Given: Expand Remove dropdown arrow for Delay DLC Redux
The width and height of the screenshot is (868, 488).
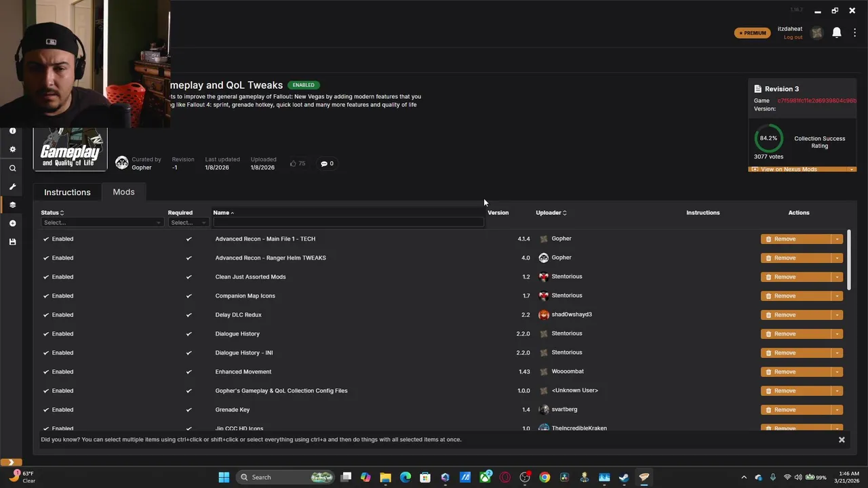Looking at the screenshot, I should coord(837,314).
